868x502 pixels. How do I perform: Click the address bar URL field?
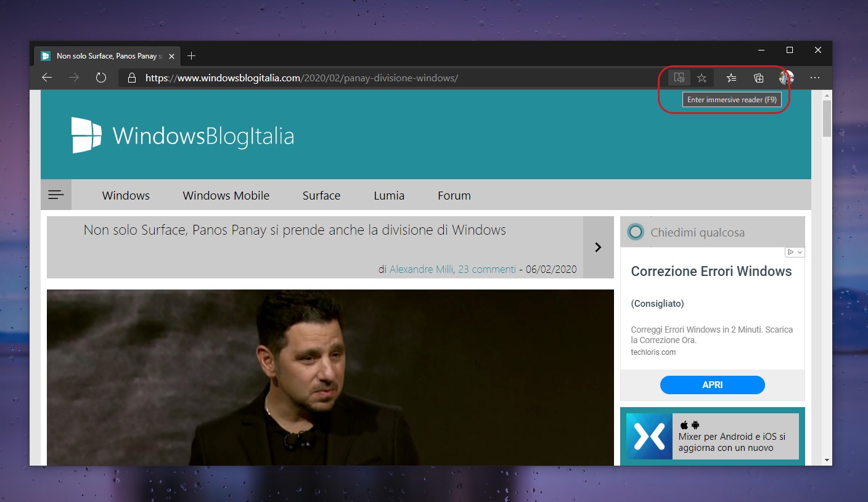tap(395, 78)
